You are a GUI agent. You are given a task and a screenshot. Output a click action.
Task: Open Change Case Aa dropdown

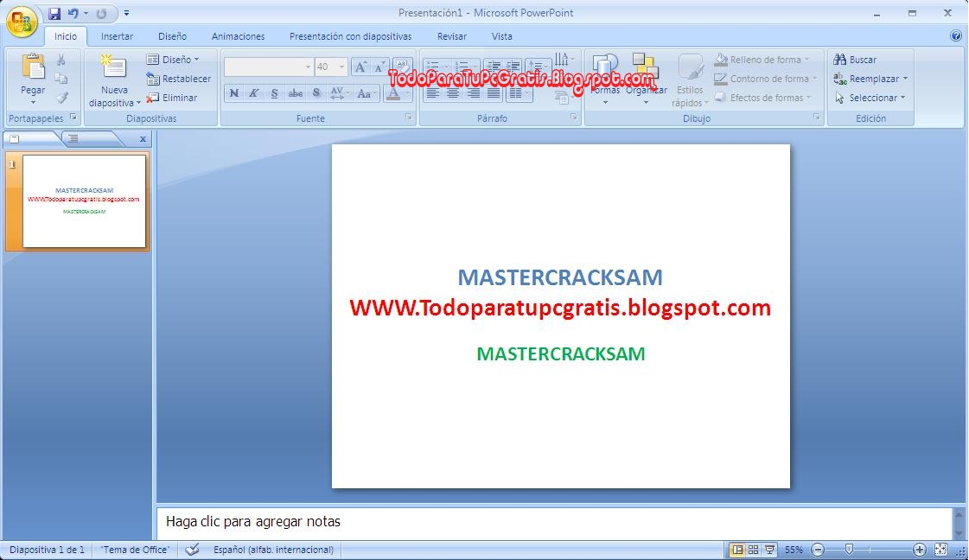point(367,93)
